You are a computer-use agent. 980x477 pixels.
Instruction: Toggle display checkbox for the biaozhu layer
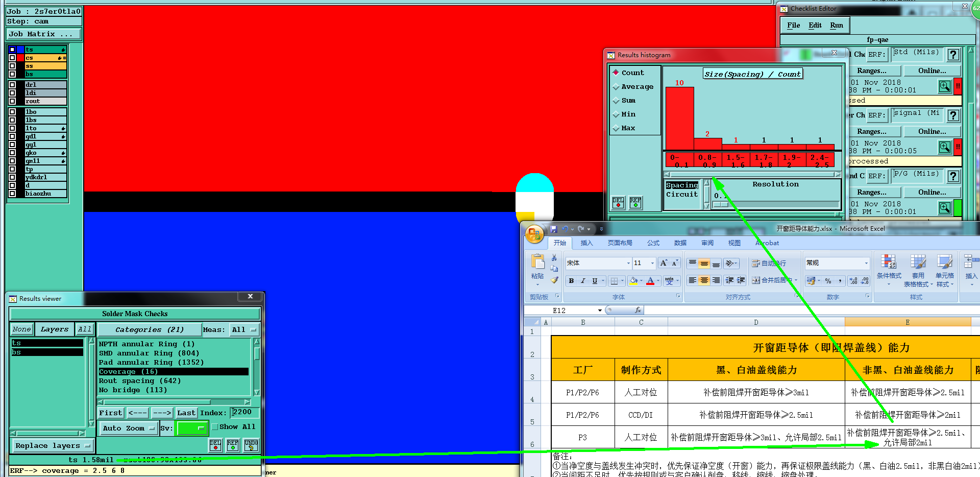tap(12, 194)
